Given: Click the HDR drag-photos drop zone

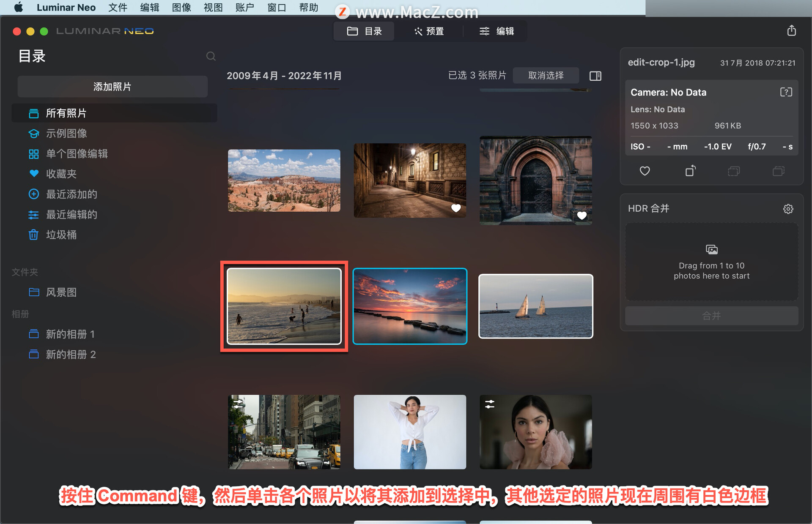Looking at the screenshot, I should tap(711, 262).
